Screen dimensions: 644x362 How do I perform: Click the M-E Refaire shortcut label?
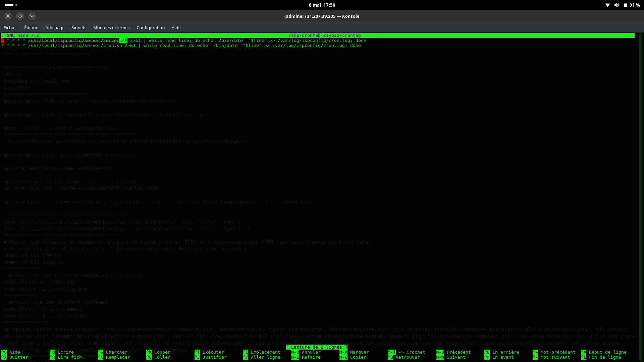click(306, 357)
